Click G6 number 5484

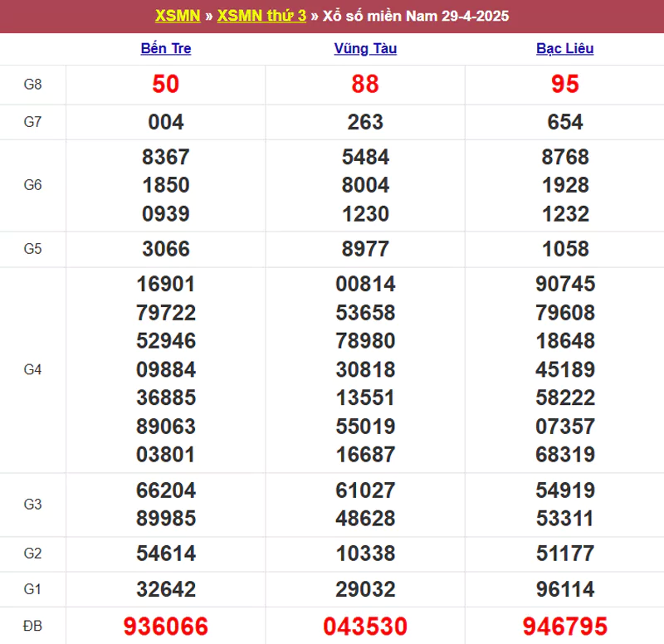click(365, 157)
